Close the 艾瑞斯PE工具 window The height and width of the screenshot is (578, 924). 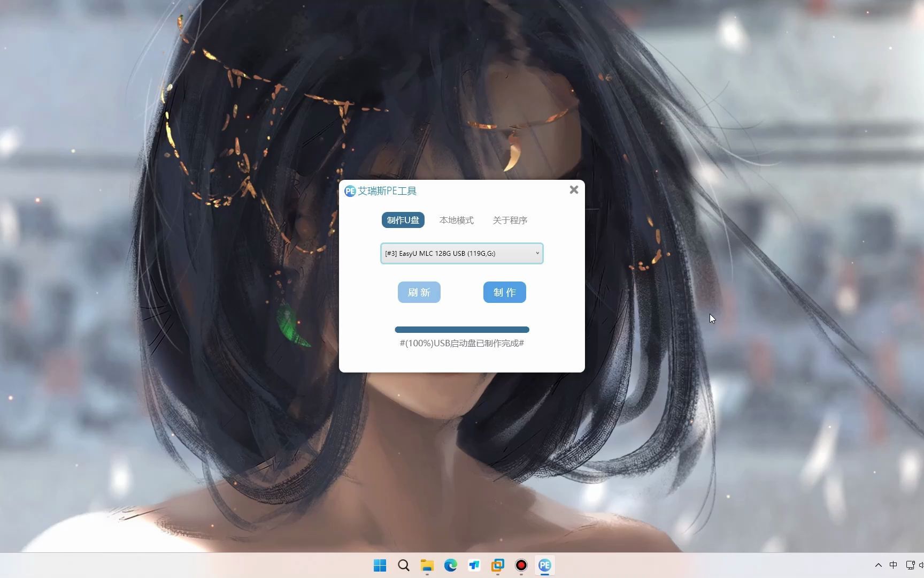coord(574,190)
